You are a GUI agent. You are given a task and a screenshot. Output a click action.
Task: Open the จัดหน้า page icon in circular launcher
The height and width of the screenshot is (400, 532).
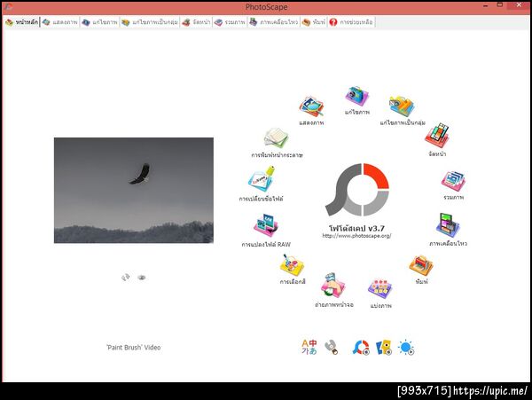[x=437, y=136]
